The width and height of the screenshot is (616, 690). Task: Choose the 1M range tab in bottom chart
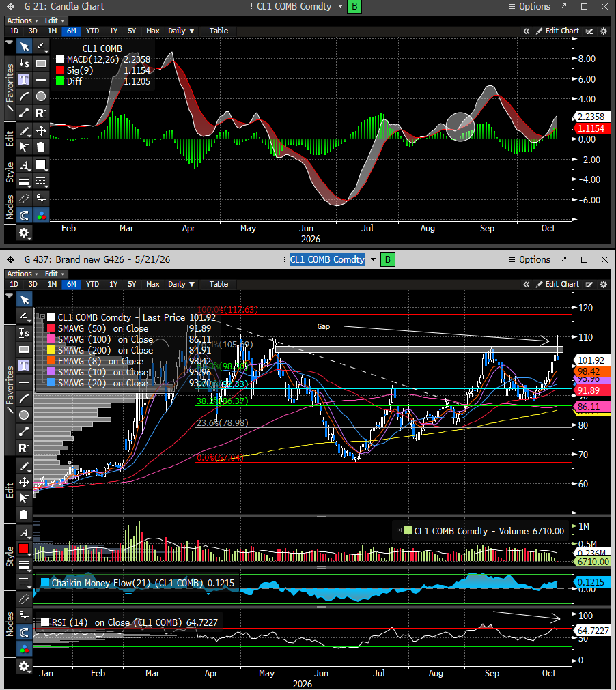tap(52, 285)
